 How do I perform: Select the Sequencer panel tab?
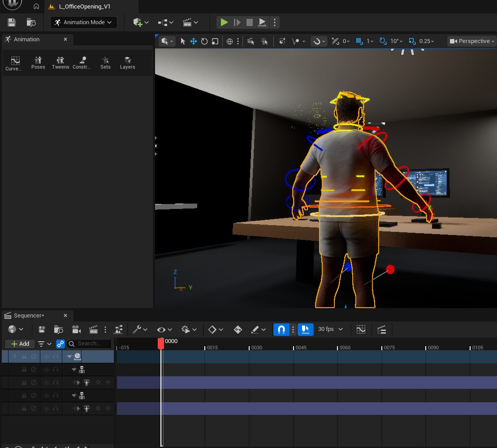point(29,315)
